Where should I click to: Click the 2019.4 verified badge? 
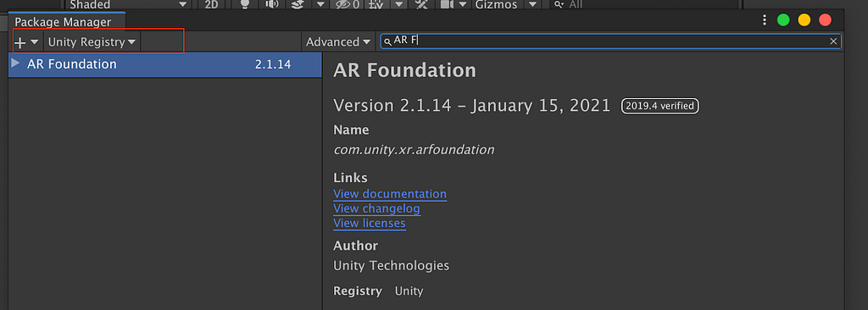click(659, 106)
